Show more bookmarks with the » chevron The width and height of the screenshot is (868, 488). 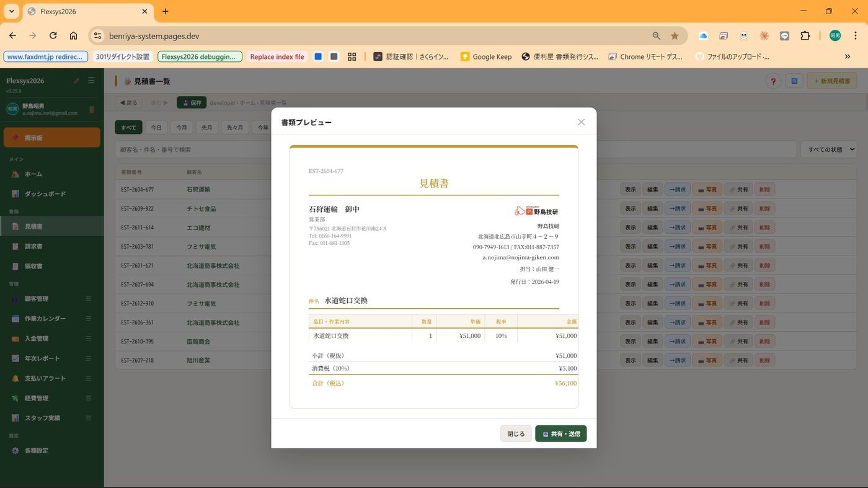[848, 56]
